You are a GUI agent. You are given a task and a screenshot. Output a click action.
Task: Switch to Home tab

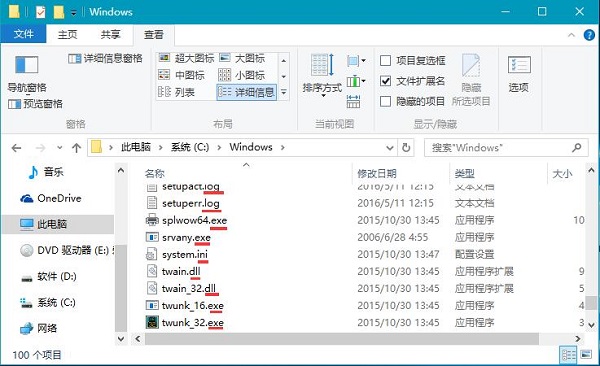pyautogui.click(x=67, y=34)
